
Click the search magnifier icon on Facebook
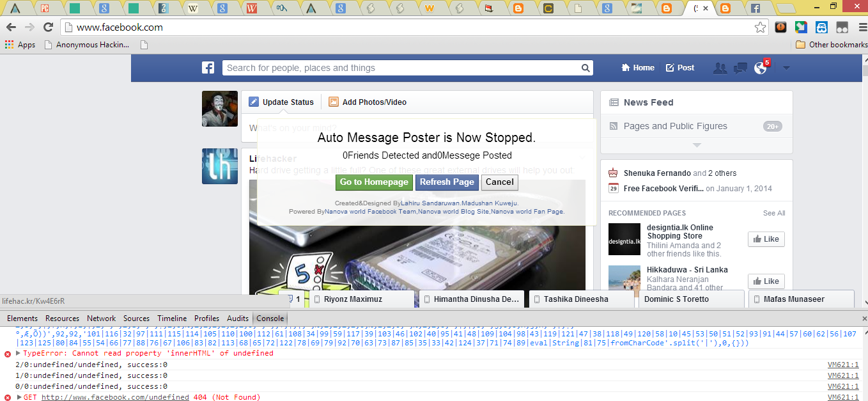click(585, 68)
